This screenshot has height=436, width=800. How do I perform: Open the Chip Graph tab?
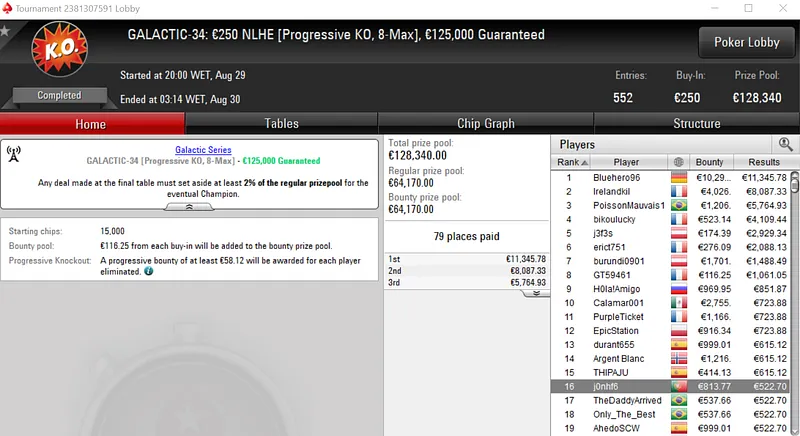(x=486, y=124)
